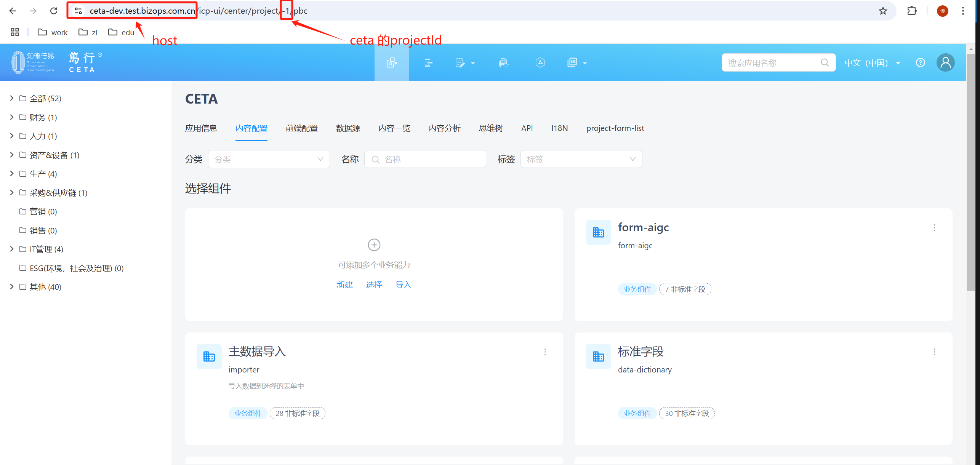The image size is (980, 465).
Task: Expand the 其他 (40) category
Action: point(12,287)
